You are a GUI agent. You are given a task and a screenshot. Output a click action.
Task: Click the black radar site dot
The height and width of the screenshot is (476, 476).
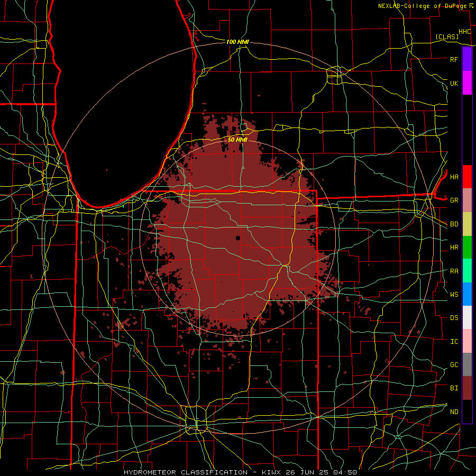tap(238, 238)
